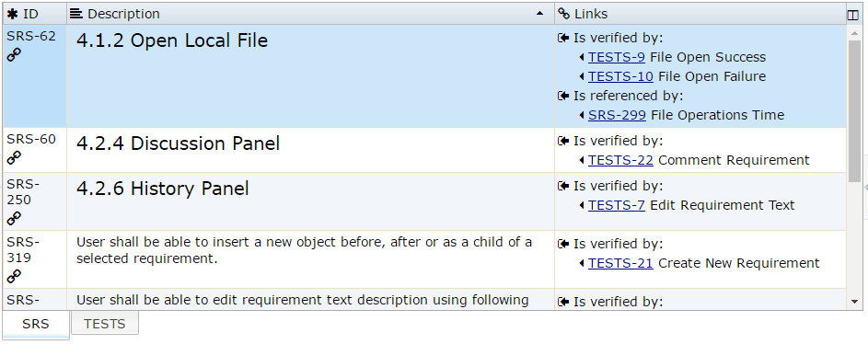This screenshot has width=868, height=344.
Task: Click the link icon under SRS-250
Action: pyautogui.click(x=14, y=219)
